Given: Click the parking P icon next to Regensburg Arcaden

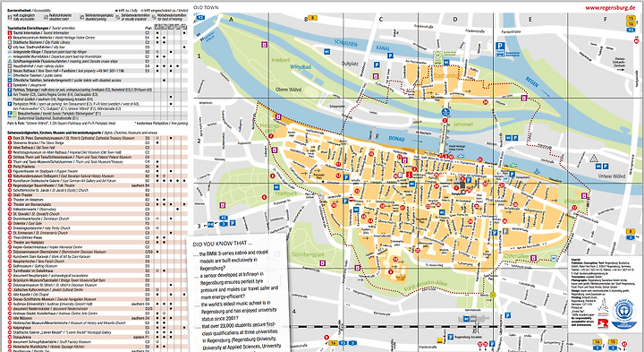Looking at the screenshot, I should tap(451, 337).
